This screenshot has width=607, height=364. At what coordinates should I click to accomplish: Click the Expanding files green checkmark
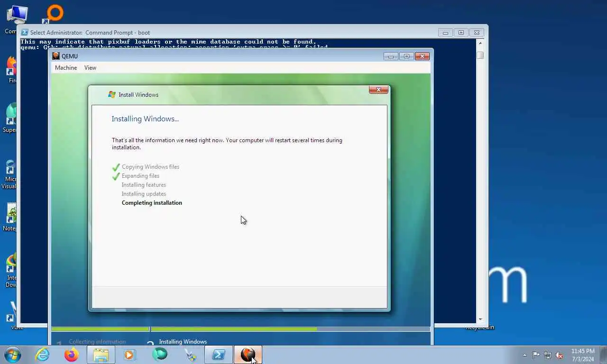[116, 176]
